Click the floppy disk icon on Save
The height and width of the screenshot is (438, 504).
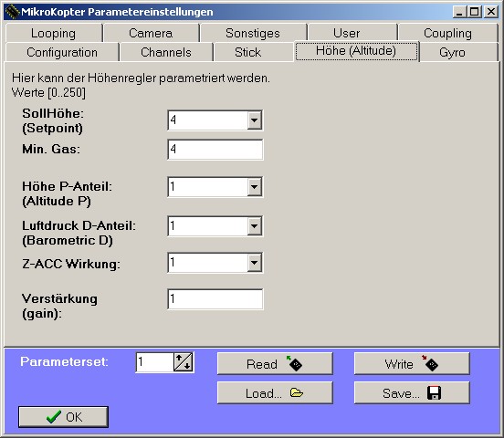(434, 392)
